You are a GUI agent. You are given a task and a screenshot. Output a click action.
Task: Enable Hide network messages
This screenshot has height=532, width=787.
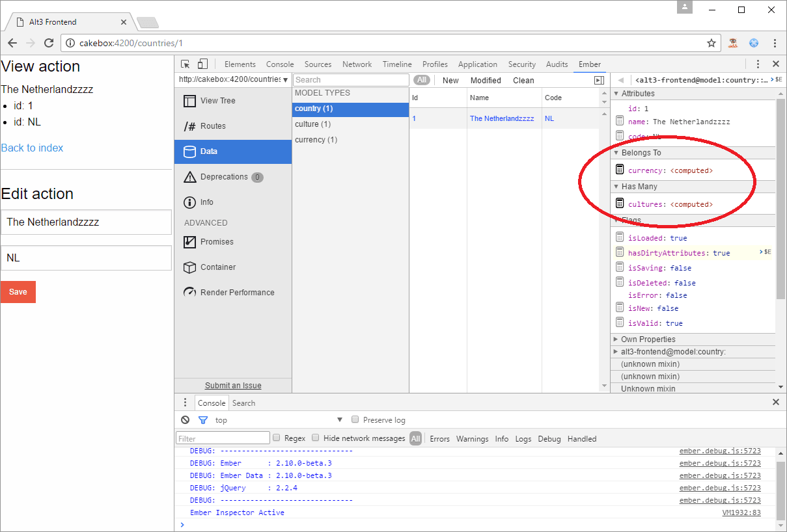315,438
